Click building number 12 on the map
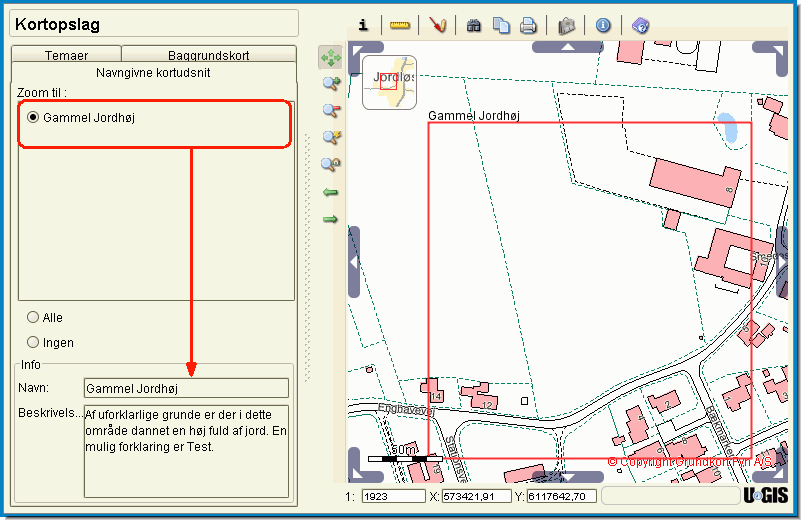Viewport: 801px width, 520px height. (x=487, y=405)
